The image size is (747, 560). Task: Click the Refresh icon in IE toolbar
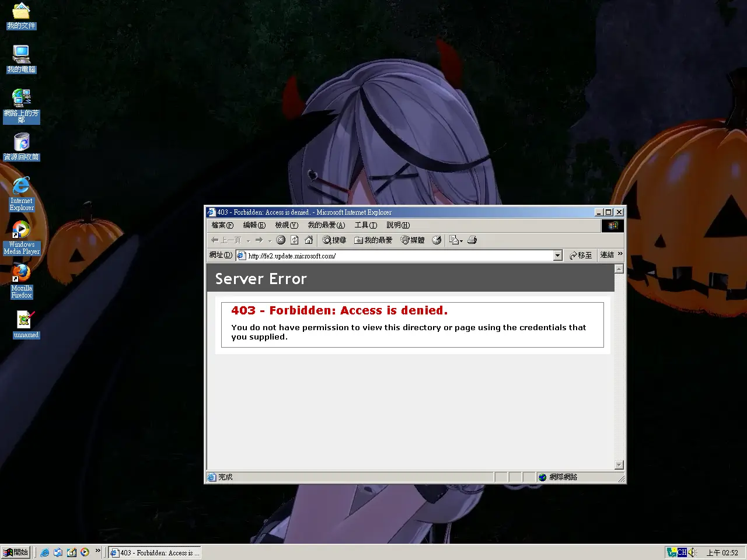(295, 240)
